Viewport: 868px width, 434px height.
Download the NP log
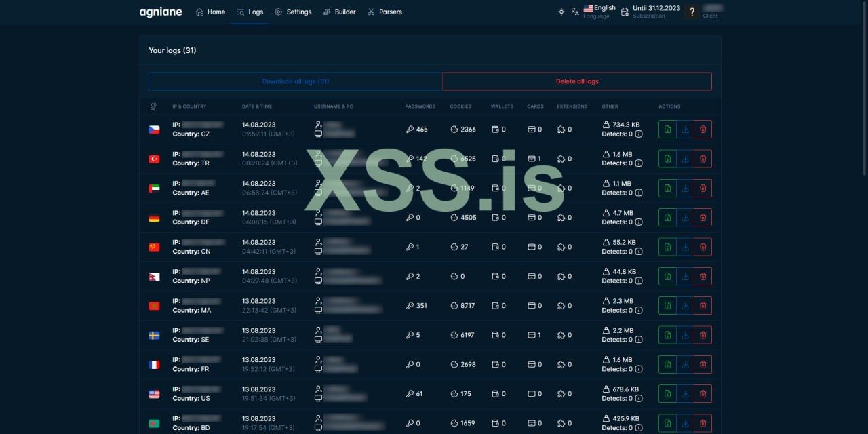click(685, 276)
